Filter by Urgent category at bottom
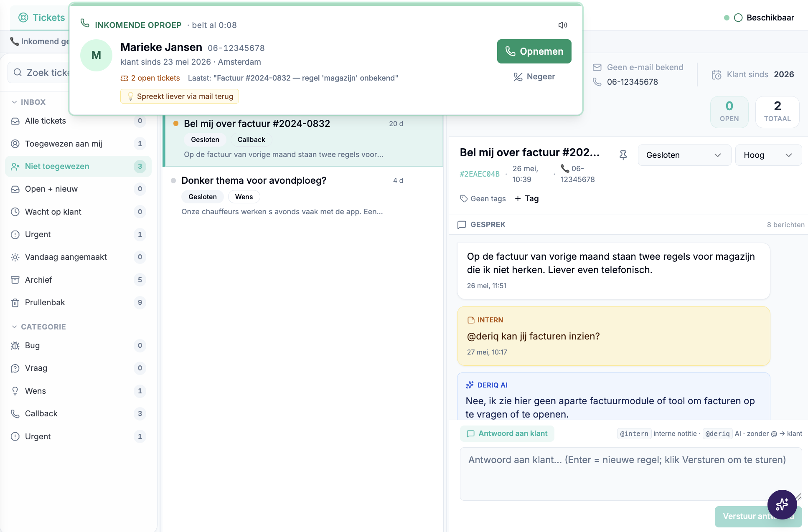The image size is (808, 532). pyautogui.click(x=78, y=436)
